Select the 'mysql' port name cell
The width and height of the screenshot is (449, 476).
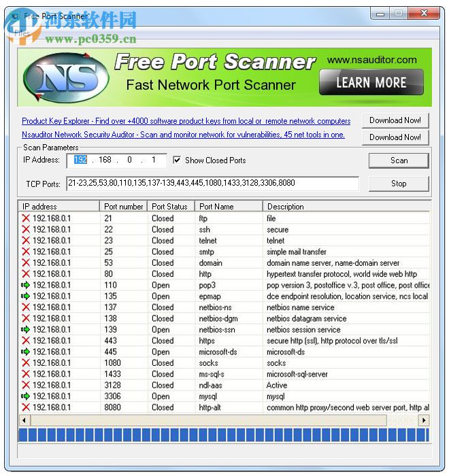pos(208,396)
